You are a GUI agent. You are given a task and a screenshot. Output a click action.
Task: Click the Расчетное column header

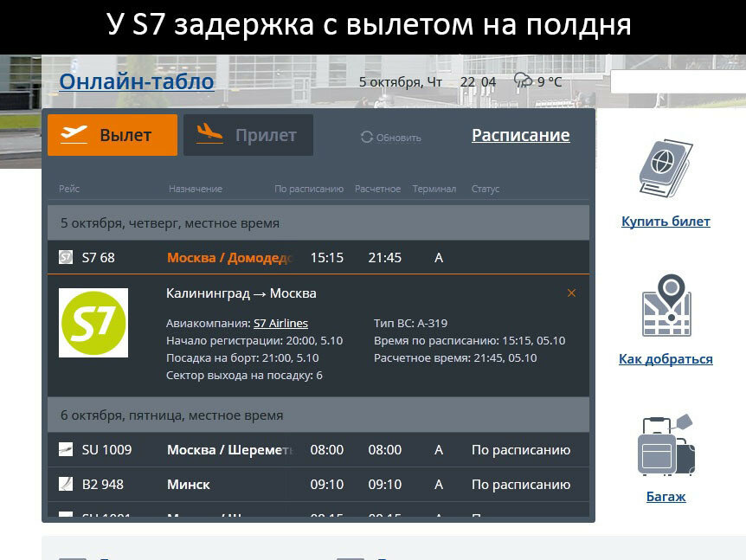coord(377,189)
